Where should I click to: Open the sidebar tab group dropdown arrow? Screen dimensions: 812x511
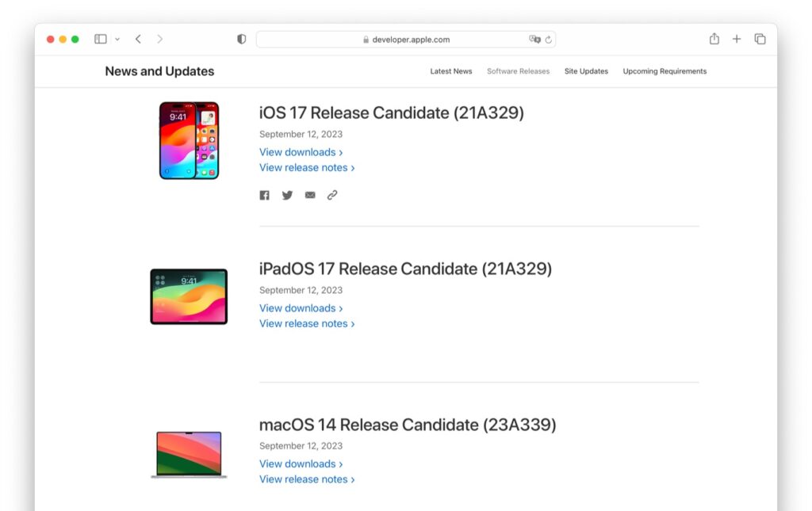click(x=117, y=39)
